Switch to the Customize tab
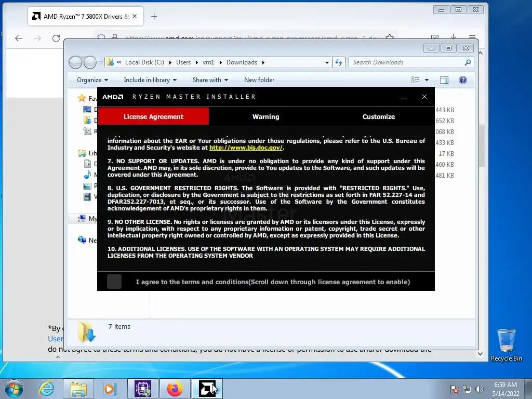532x399 pixels. (x=378, y=117)
